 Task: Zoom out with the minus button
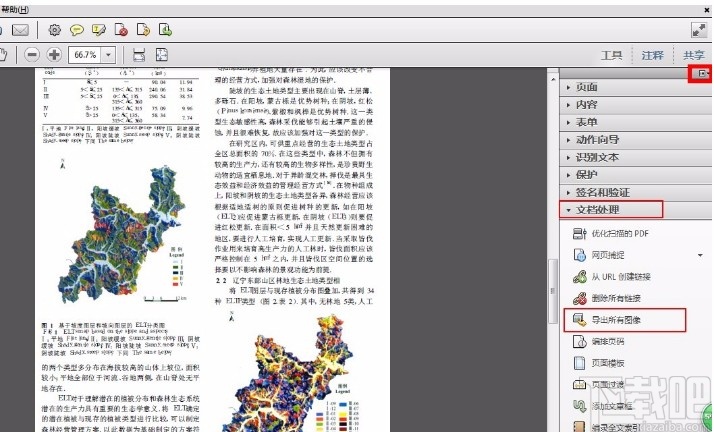pyautogui.click(x=32, y=55)
